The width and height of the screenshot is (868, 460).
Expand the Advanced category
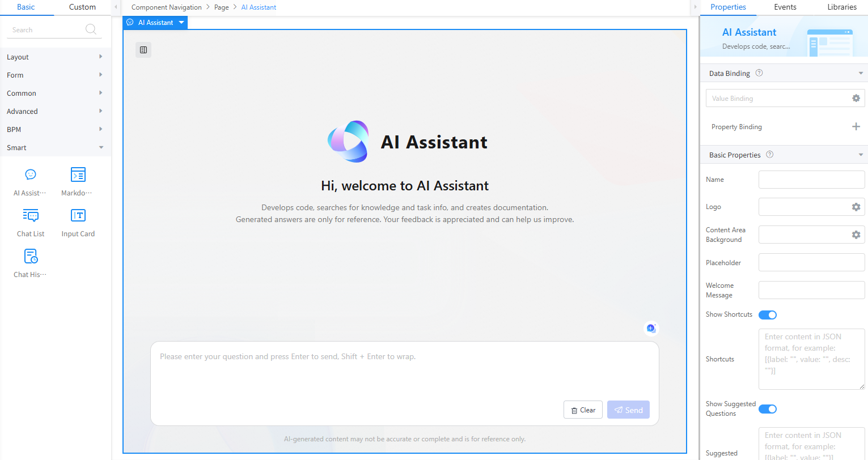coord(56,111)
